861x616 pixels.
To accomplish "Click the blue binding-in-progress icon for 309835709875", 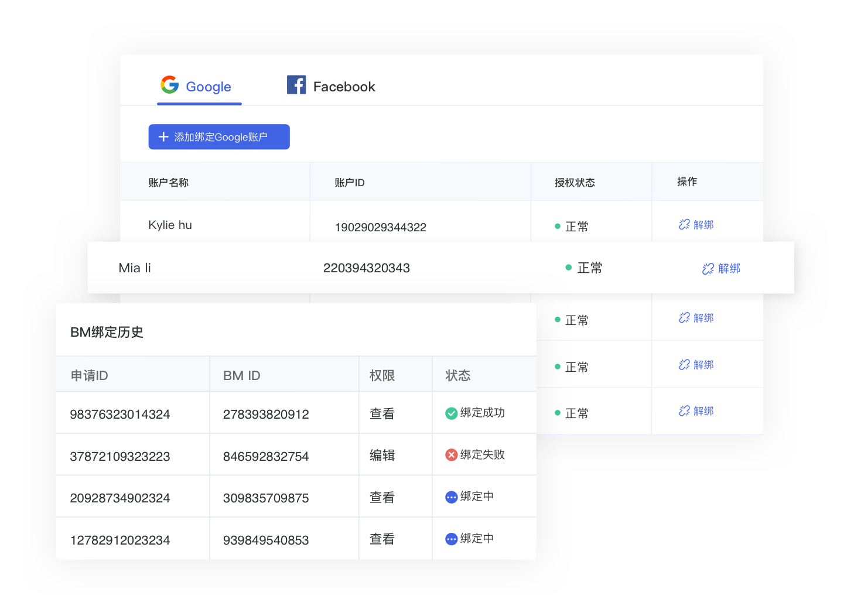I will pyautogui.click(x=451, y=497).
